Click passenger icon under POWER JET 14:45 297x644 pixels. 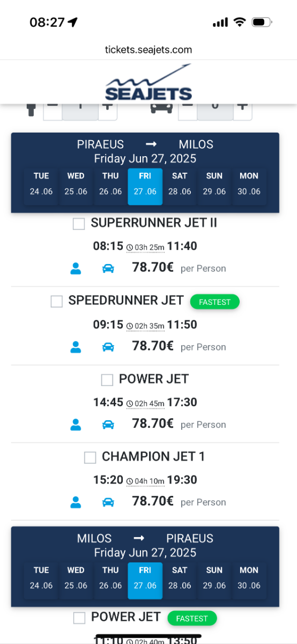[x=76, y=425]
